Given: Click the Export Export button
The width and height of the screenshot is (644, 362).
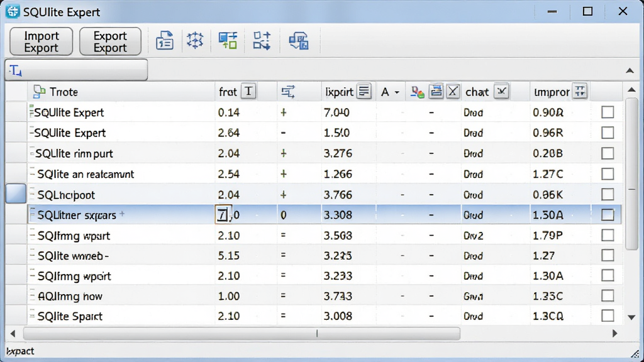Looking at the screenshot, I should pyautogui.click(x=110, y=41).
